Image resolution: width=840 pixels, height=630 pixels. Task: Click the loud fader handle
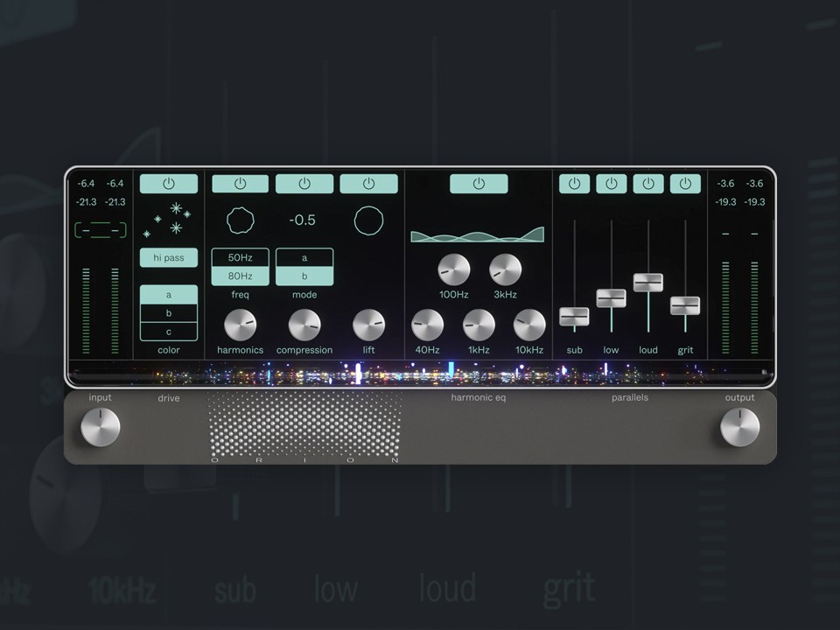(x=648, y=283)
